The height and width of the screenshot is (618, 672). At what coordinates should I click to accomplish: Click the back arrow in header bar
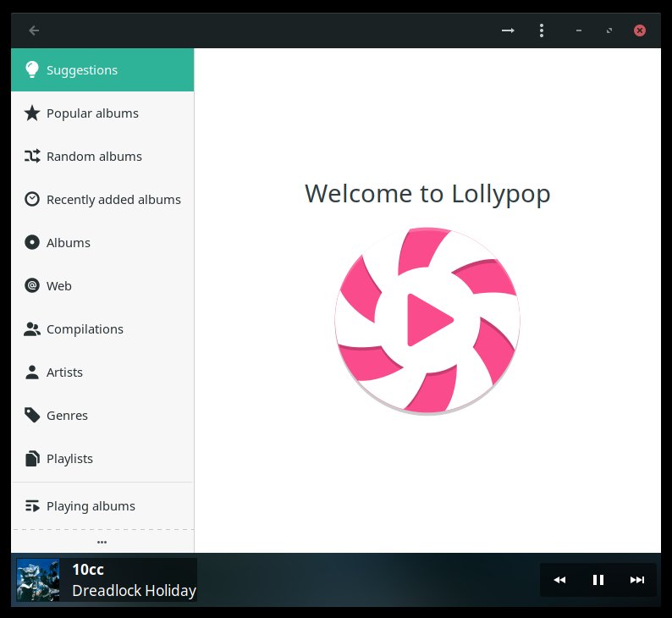(x=34, y=30)
